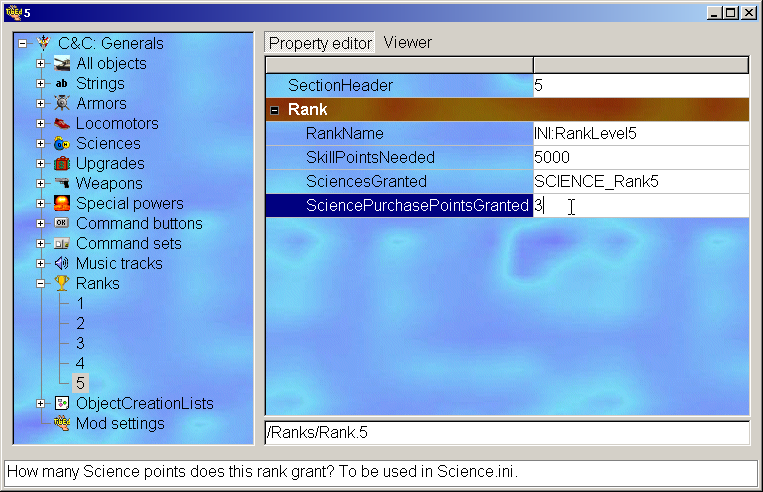The width and height of the screenshot is (763, 492).
Task: Click the Command buttons OK icon
Action: tap(62, 223)
